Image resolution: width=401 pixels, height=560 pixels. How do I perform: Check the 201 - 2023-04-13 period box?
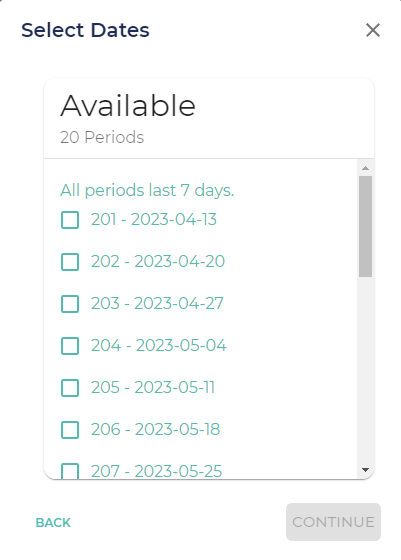pyautogui.click(x=70, y=220)
